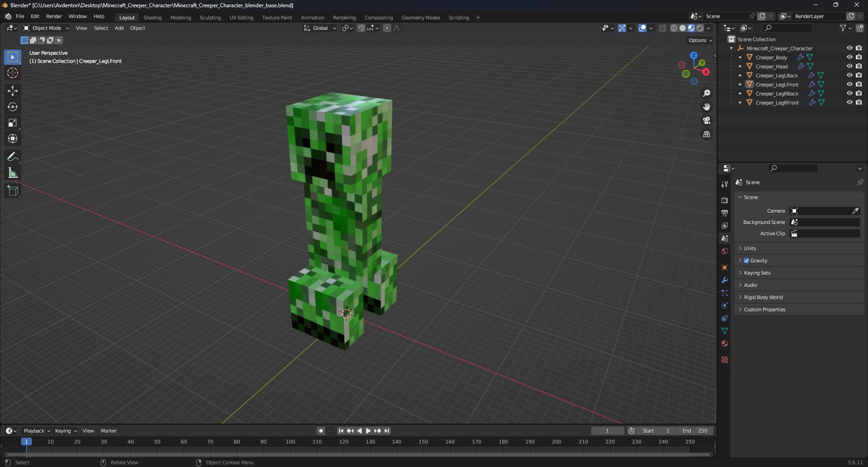Disable Creeper_LegRBack render camera icon
868x467 pixels.
click(859, 93)
